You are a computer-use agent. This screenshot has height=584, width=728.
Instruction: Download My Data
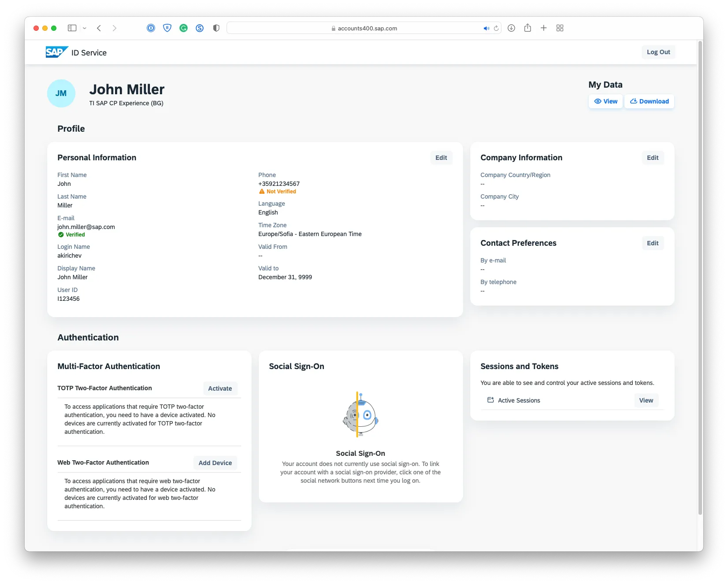click(649, 101)
